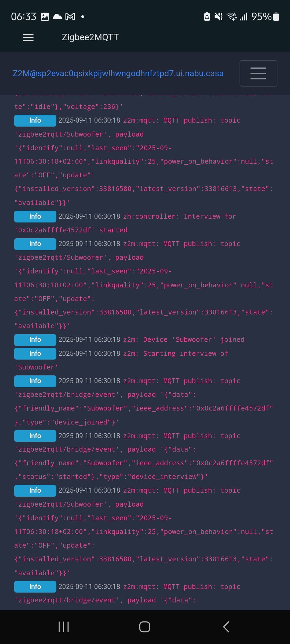Tap the Wi-Fi status icon
290x644 pixels.
[x=232, y=17]
